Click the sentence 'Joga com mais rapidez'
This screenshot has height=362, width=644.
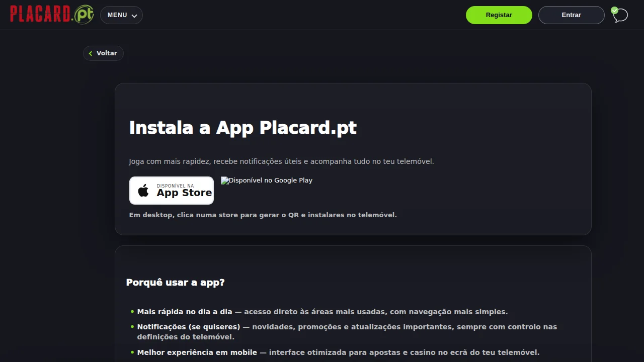coord(281,161)
